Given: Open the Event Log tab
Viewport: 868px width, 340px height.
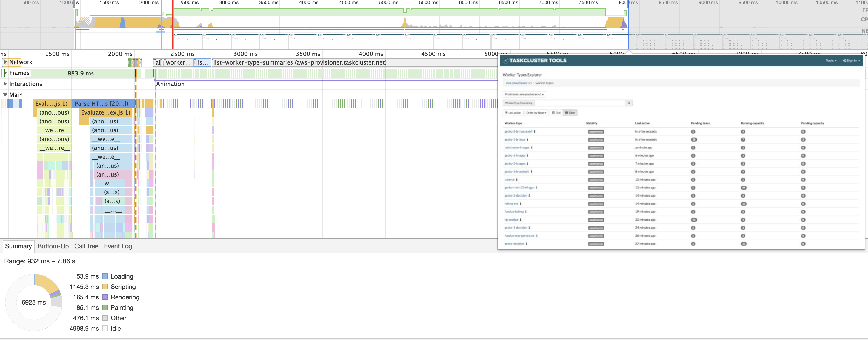Looking at the screenshot, I should coord(118,246).
